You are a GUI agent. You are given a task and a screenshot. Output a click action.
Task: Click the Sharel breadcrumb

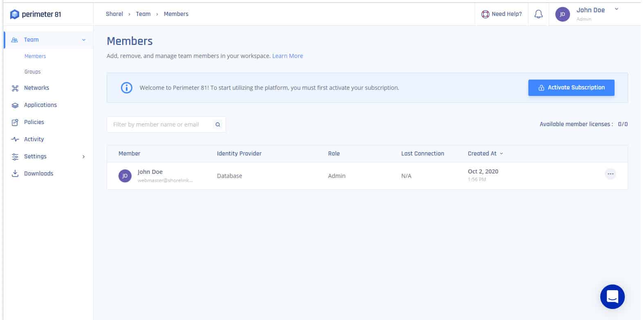tap(114, 14)
